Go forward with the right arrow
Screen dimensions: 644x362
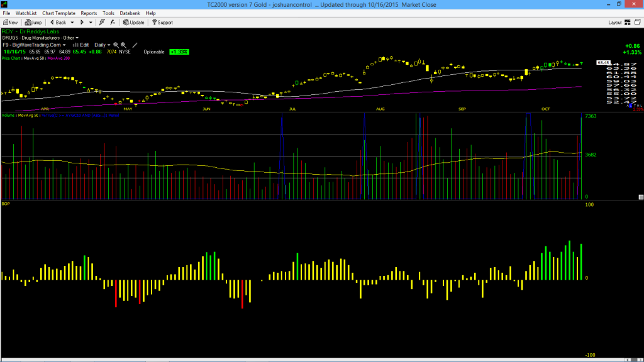click(x=82, y=23)
